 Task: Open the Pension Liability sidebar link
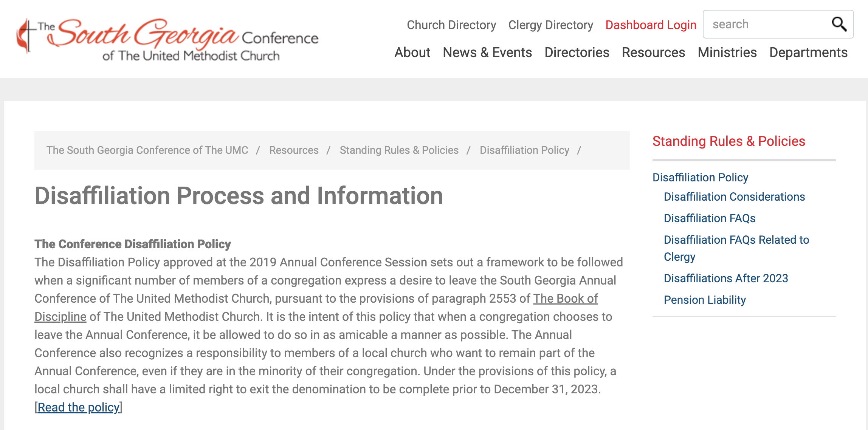point(705,300)
